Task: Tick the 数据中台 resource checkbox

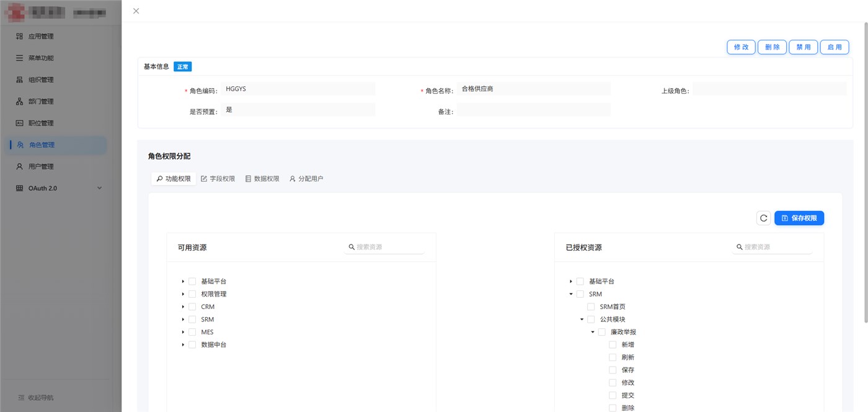Action: tap(192, 345)
